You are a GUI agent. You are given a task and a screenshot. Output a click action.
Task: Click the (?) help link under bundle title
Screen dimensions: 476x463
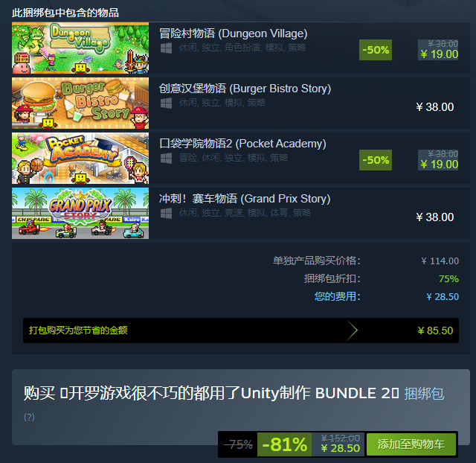[29, 417]
